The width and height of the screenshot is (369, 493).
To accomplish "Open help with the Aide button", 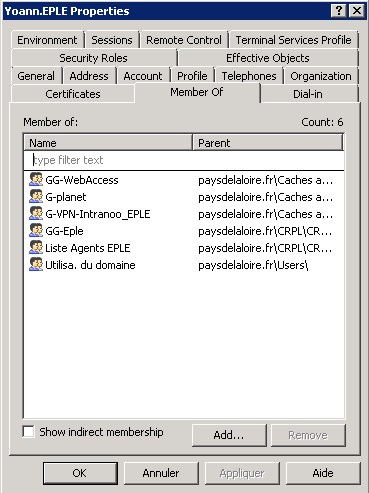I will (323, 473).
